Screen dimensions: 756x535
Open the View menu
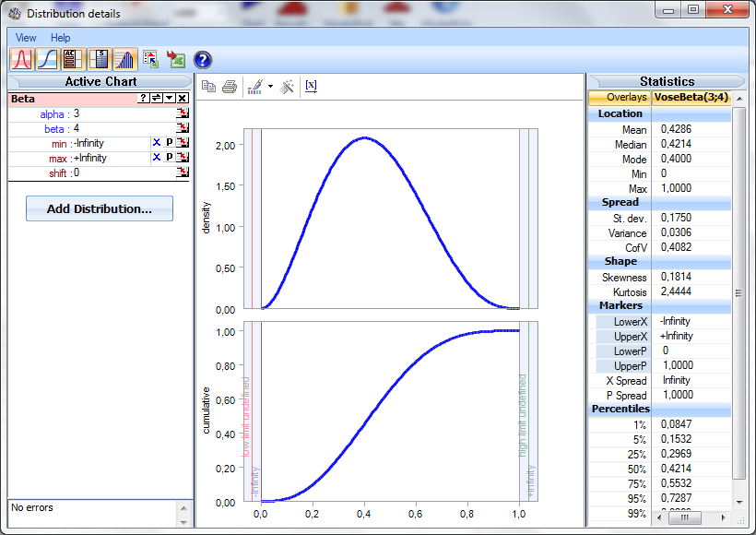coord(25,38)
